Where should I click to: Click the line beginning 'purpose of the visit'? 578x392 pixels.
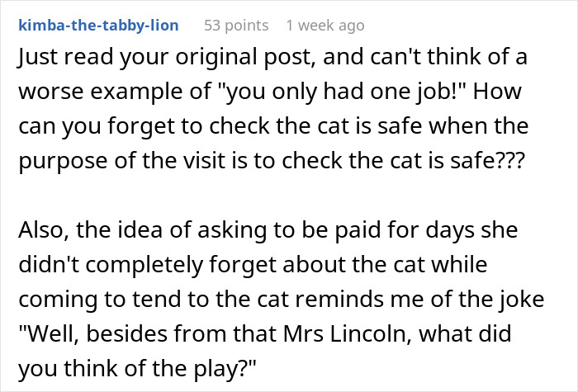click(x=272, y=161)
